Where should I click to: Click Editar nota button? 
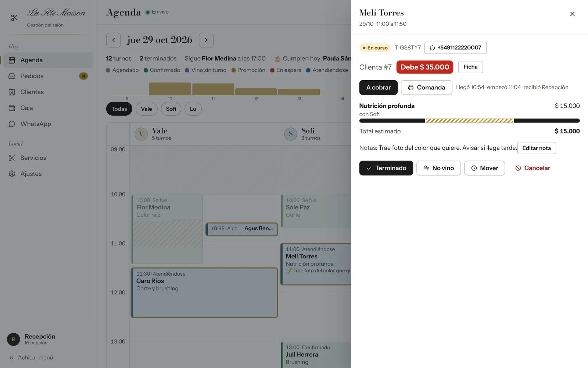(x=537, y=148)
